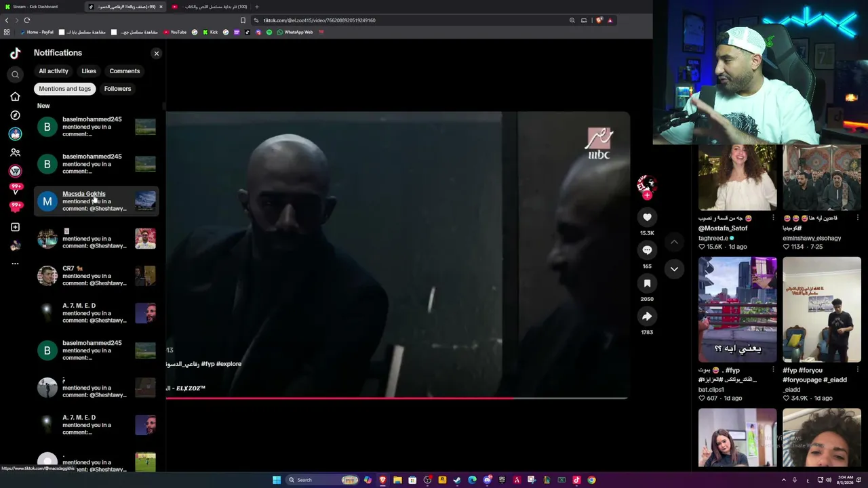Open a new browser tab

tap(256, 7)
